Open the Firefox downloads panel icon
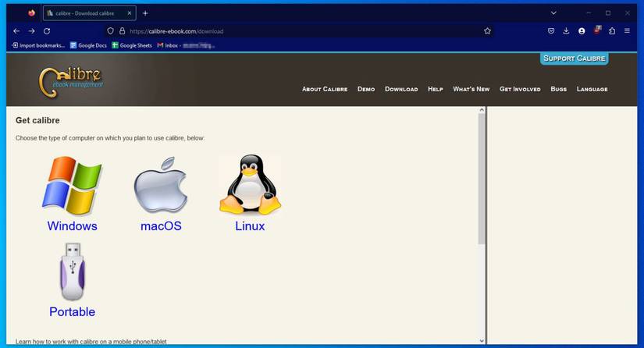 point(566,30)
